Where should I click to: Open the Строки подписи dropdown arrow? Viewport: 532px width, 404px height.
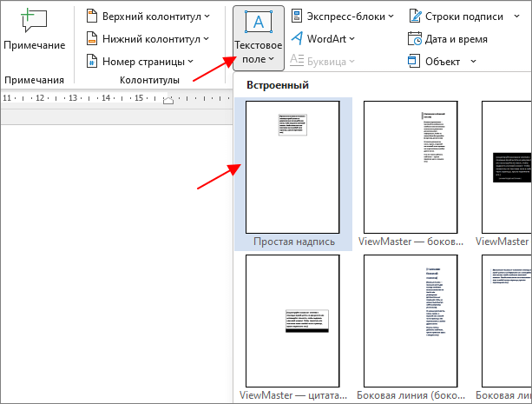pos(516,17)
